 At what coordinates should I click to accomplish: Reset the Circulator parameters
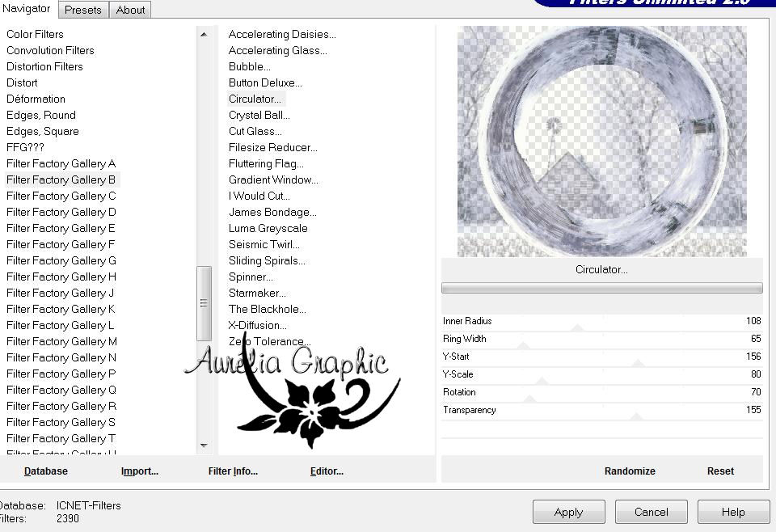point(720,471)
